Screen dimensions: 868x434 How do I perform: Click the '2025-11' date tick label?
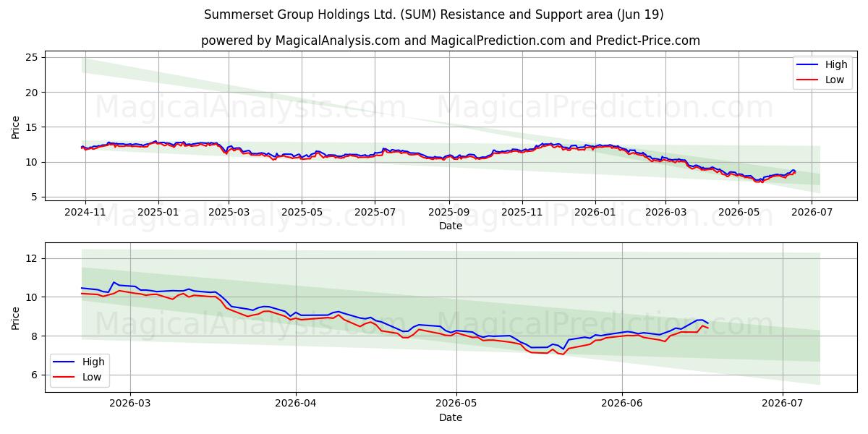[522, 213]
